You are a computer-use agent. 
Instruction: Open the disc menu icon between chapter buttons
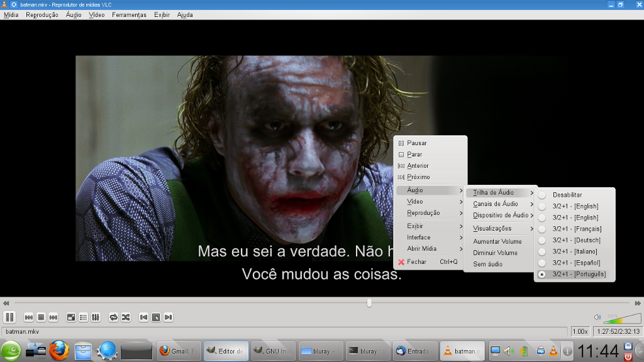click(x=156, y=317)
